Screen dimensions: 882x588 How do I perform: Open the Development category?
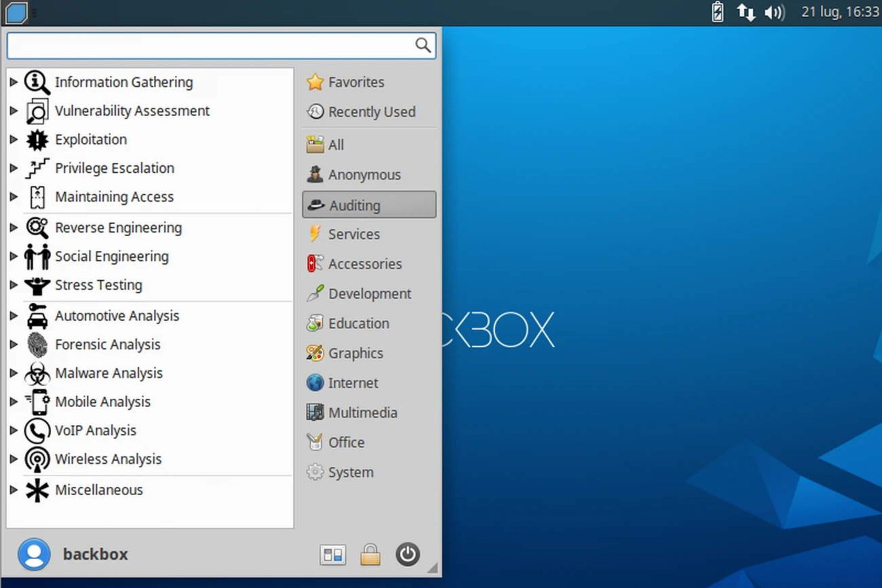coord(369,294)
